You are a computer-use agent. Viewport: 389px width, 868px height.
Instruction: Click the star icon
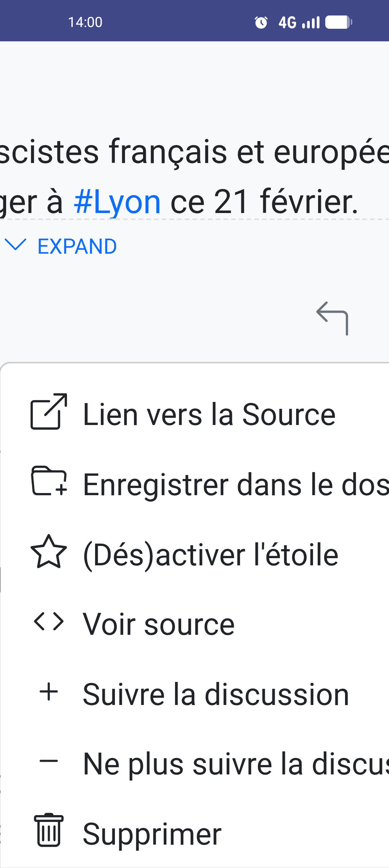[x=49, y=552]
